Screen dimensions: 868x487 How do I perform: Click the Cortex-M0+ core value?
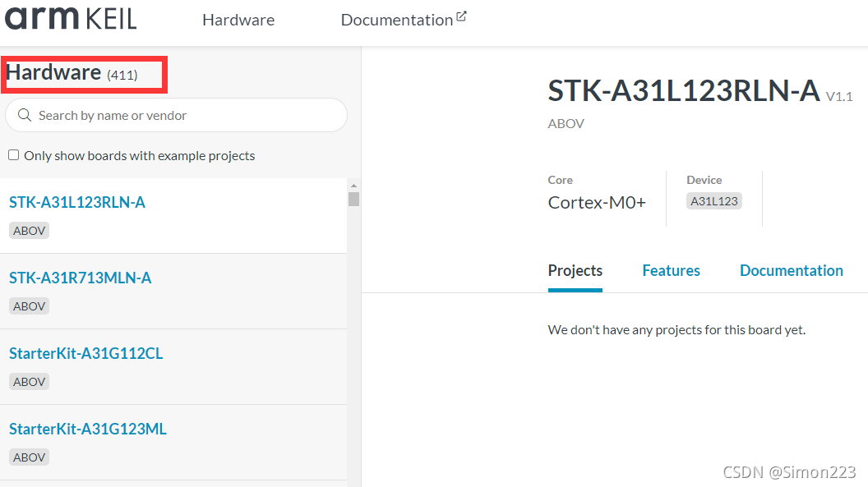point(597,203)
